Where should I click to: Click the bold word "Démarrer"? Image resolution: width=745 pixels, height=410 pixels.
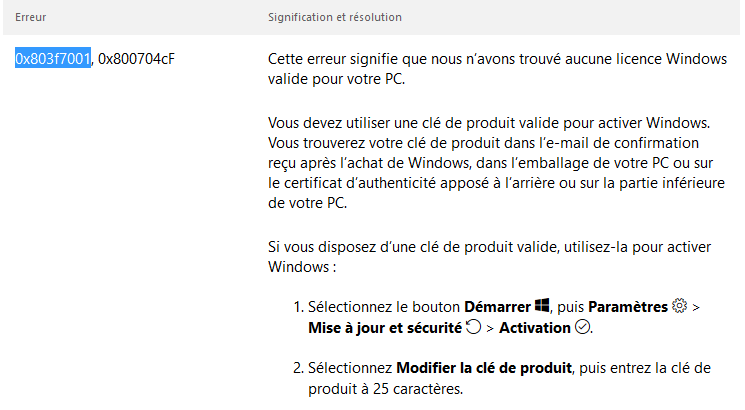click(x=498, y=306)
